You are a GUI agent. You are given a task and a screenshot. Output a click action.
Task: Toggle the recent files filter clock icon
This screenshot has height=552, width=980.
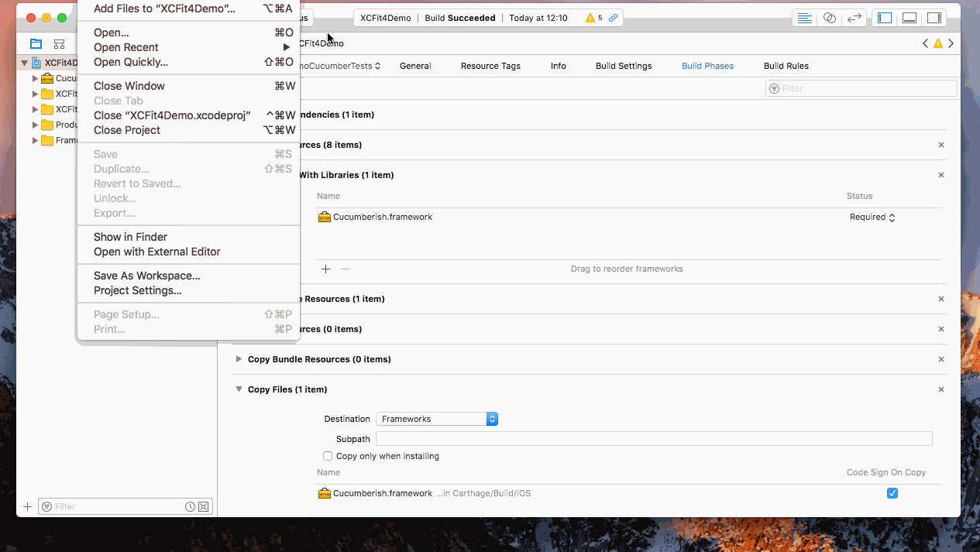pos(190,506)
